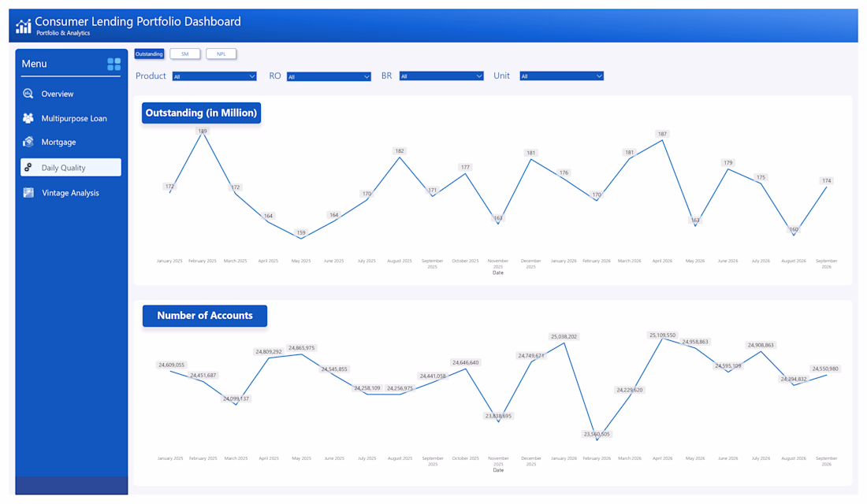867x504 pixels.
Task: Click "Date" axis title under Outstanding chart
Action: [x=497, y=273]
